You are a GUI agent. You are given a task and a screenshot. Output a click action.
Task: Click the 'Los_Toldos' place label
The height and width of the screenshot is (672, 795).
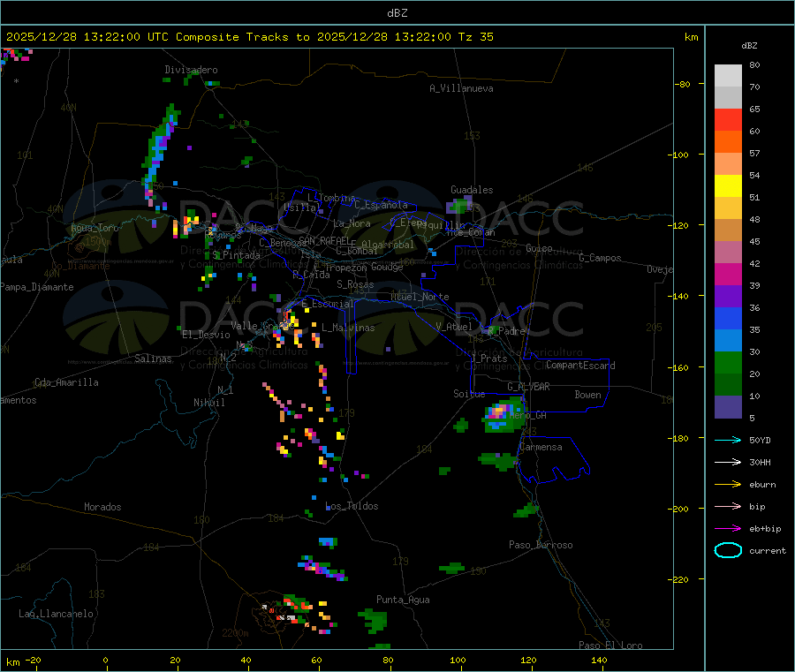352,506
